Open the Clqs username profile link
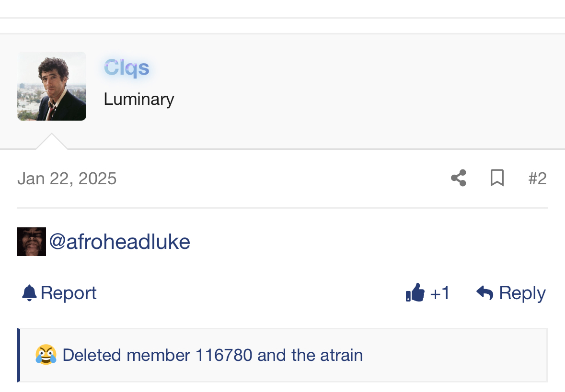565x392 pixels. (x=127, y=68)
